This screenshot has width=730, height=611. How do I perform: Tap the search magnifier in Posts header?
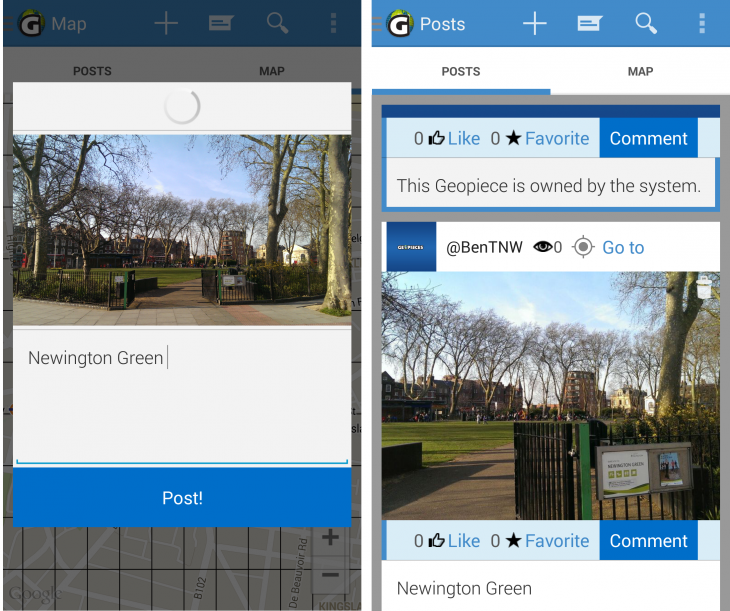[646, 24]
